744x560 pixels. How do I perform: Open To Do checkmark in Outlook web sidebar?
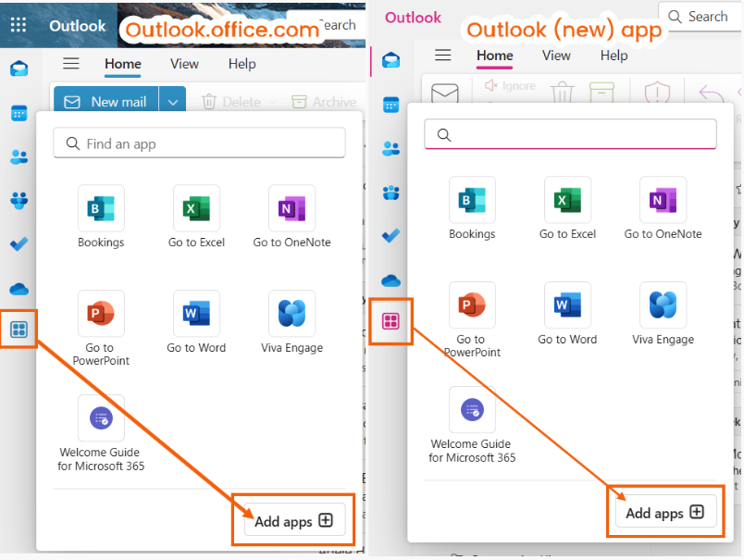(x=19, y=244)
